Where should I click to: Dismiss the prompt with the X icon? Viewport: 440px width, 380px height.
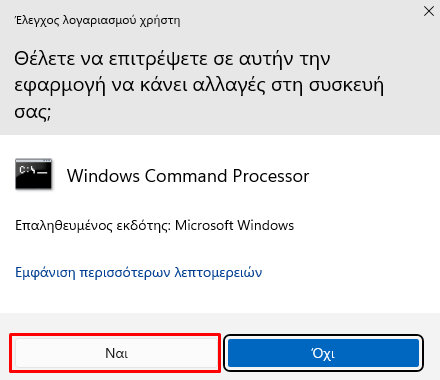pyautogui.click(x=429, y=11)
